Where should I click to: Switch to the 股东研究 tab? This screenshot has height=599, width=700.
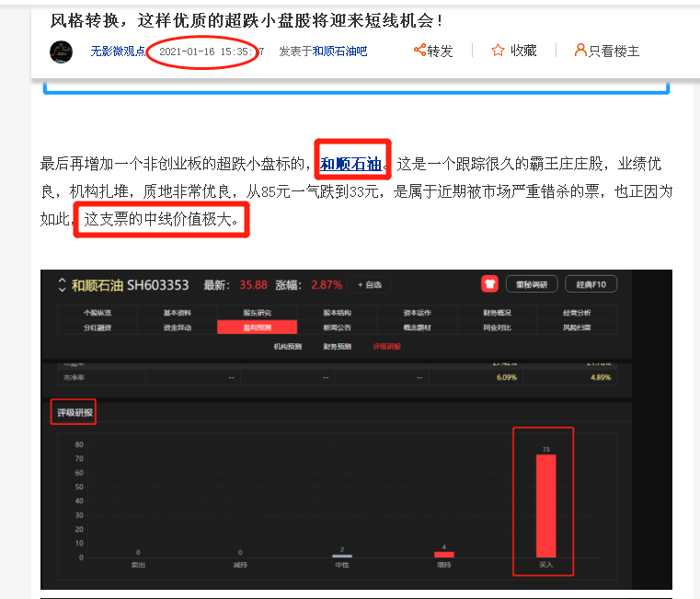tap(258, 313)
